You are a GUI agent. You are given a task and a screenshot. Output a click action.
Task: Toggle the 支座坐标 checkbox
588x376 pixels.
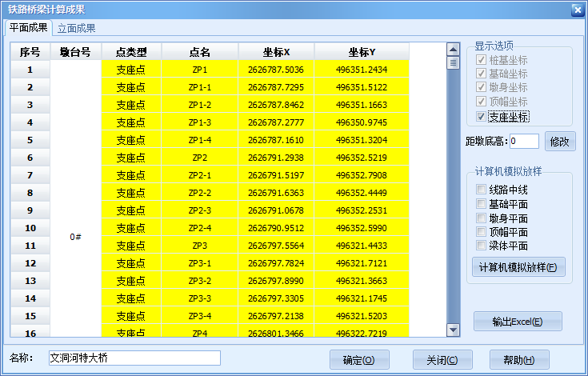click(481, 116)
